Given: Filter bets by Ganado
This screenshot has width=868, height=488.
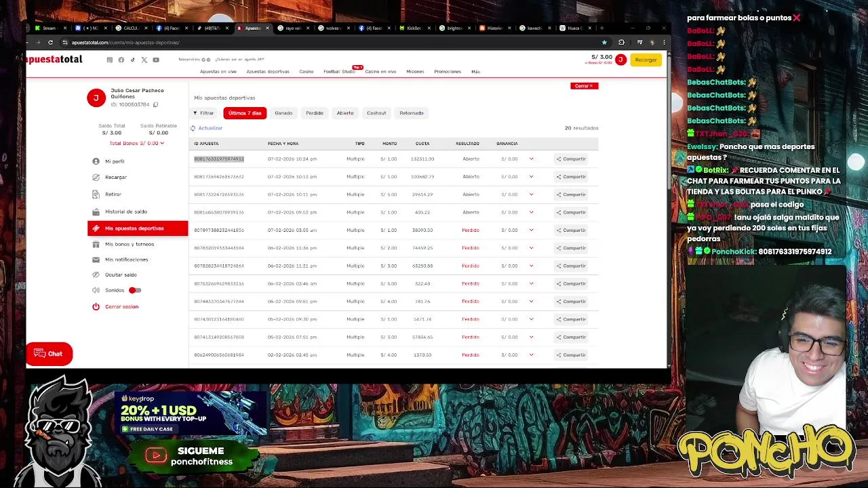Looking at the screenshot, I should point(283,113).
